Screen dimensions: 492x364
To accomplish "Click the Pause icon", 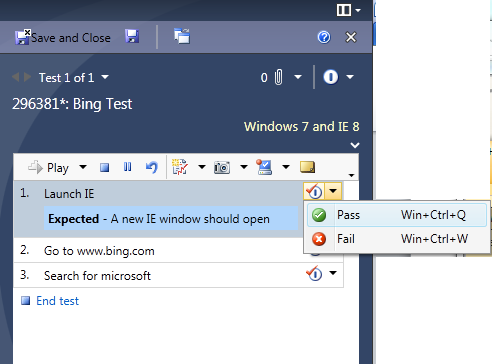I will (127, 167).
